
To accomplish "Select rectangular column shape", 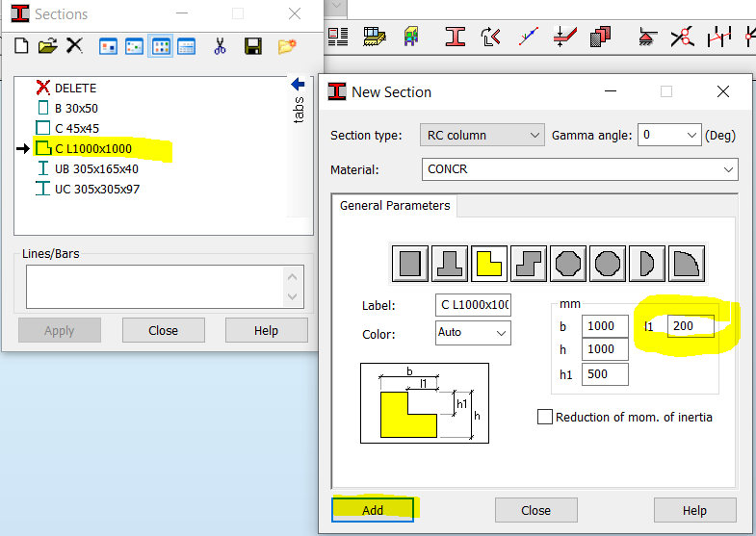I will point(410,264).
